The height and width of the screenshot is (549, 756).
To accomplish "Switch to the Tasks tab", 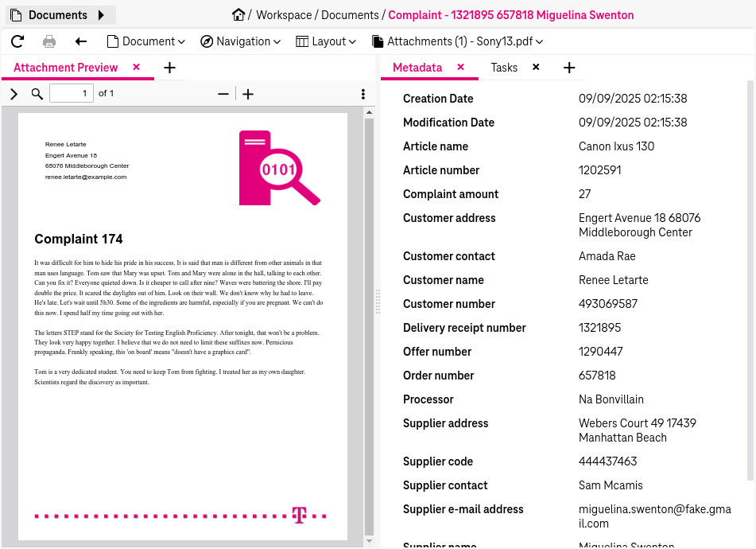I will 504,68.
